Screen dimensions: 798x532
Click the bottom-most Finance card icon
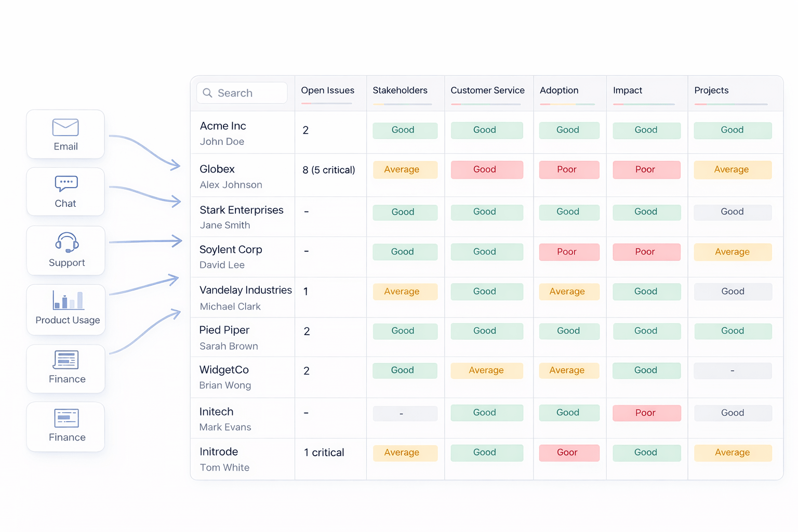click(x=66, y=418)
